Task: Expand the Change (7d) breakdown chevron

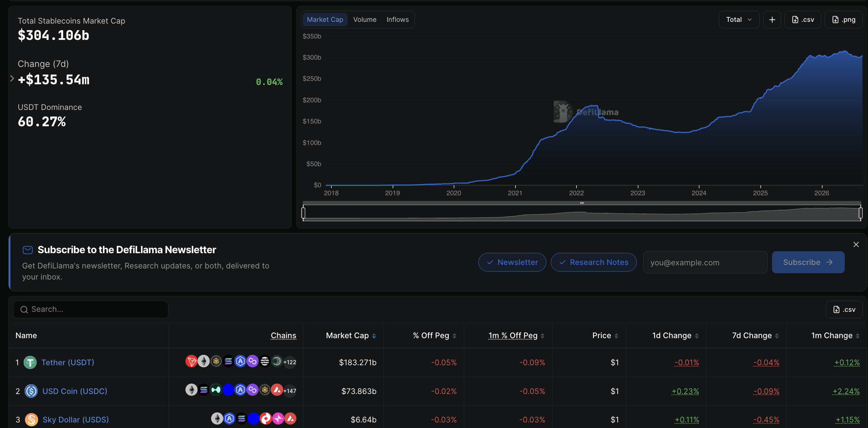Action: 12,79
